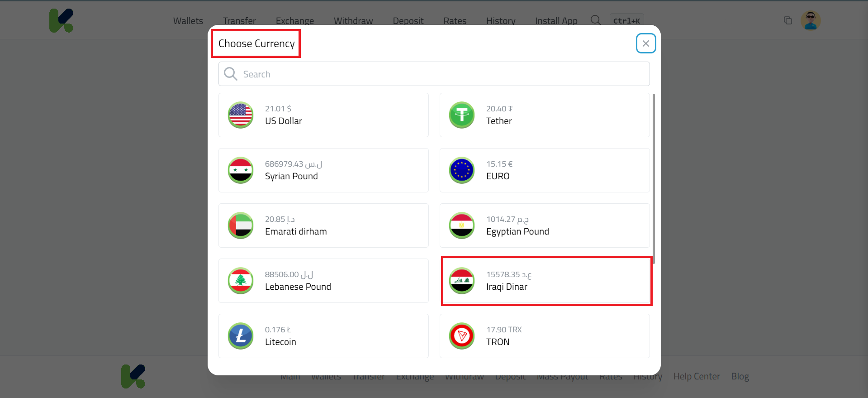Click the Syrian Pound flag icon
868x398 pixels.
click(x=241, y=170)
